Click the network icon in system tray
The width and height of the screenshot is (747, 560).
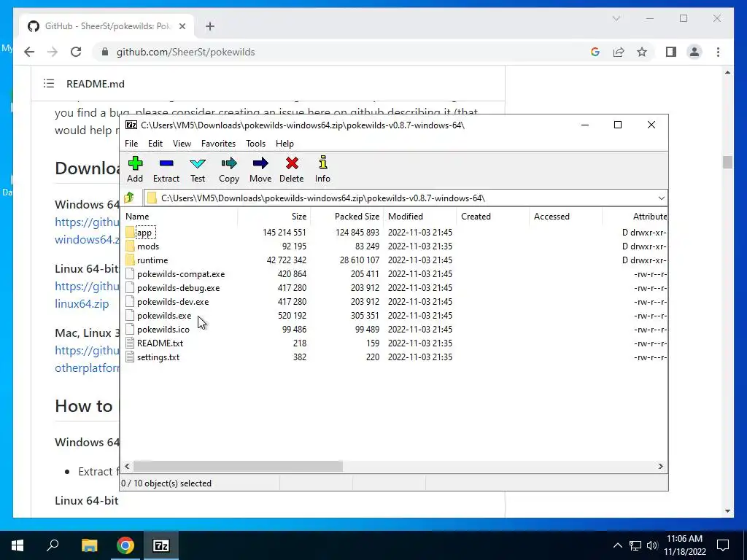point(635,545)
